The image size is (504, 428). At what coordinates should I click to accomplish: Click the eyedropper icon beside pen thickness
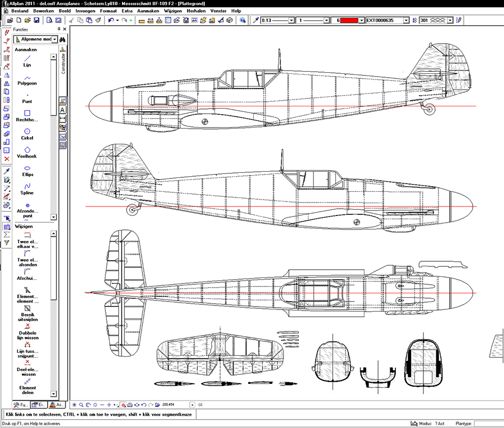point(256,20)
